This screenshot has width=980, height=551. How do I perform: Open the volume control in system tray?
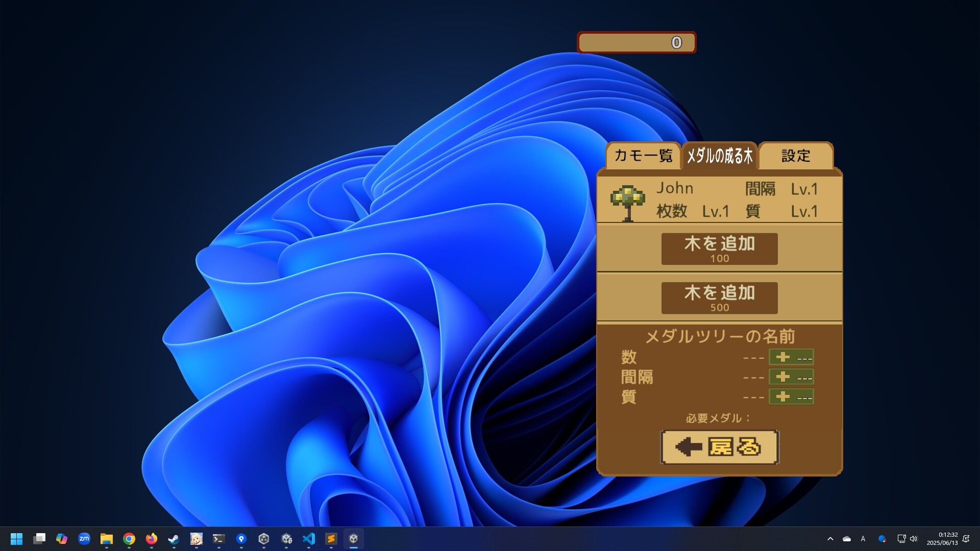[x=913, y=538]
